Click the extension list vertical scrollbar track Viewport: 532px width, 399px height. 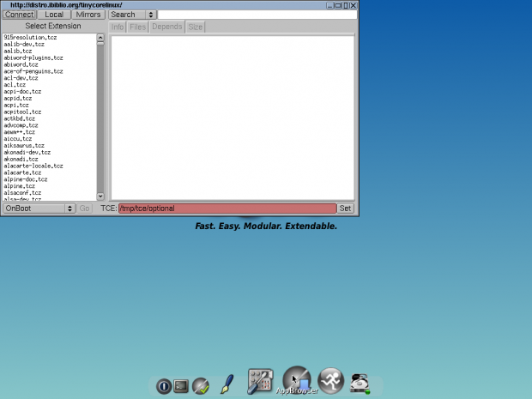click(100, 117)
